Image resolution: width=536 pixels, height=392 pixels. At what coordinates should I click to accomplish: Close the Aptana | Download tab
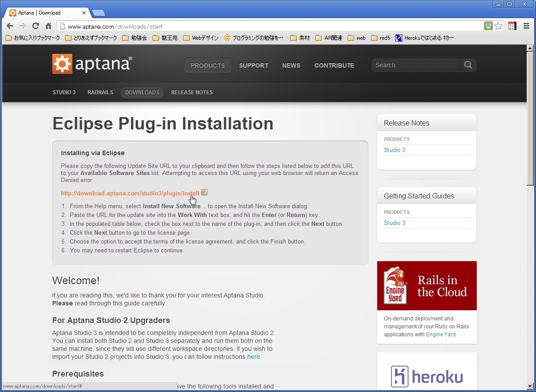[x=84, y=13]
